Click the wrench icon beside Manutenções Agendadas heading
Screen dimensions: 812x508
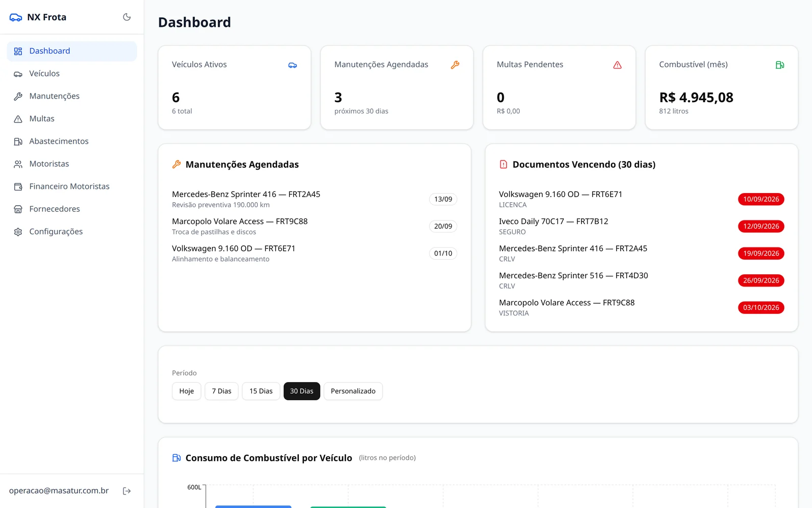click(177, 164)
